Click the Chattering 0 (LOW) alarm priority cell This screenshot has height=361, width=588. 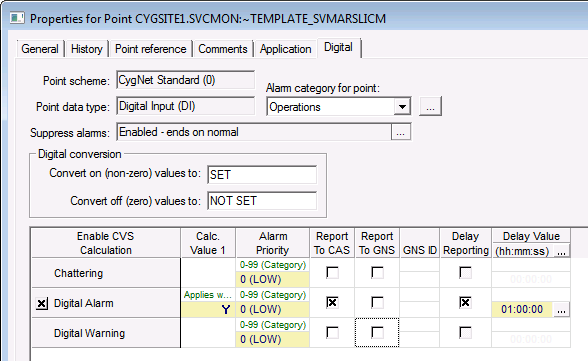click(273, 280)
